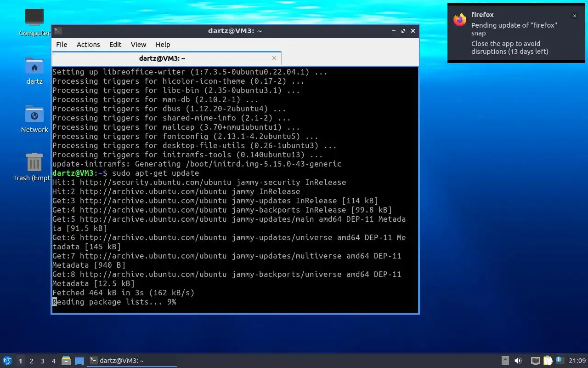Click the update notifier tray icon

coord(559,360)
